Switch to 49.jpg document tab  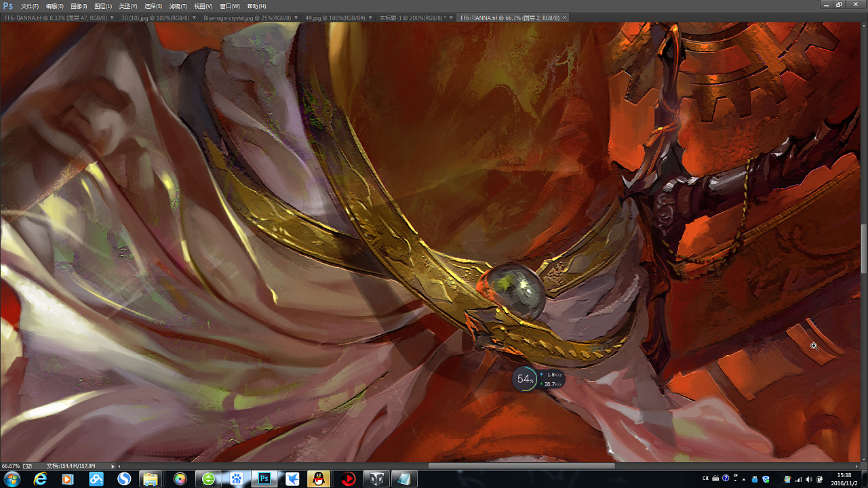[x=335, y=18]
